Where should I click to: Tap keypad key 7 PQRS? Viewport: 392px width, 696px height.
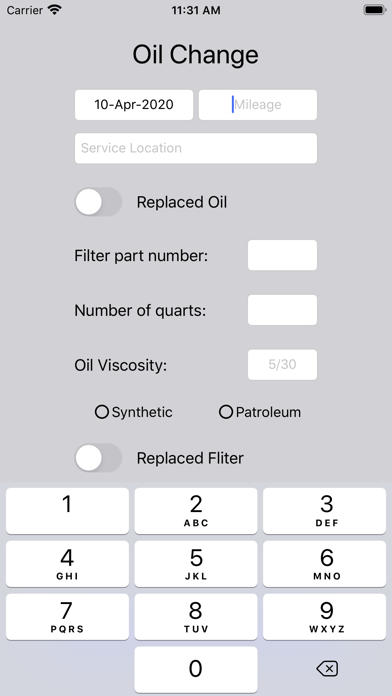[67, 617]
